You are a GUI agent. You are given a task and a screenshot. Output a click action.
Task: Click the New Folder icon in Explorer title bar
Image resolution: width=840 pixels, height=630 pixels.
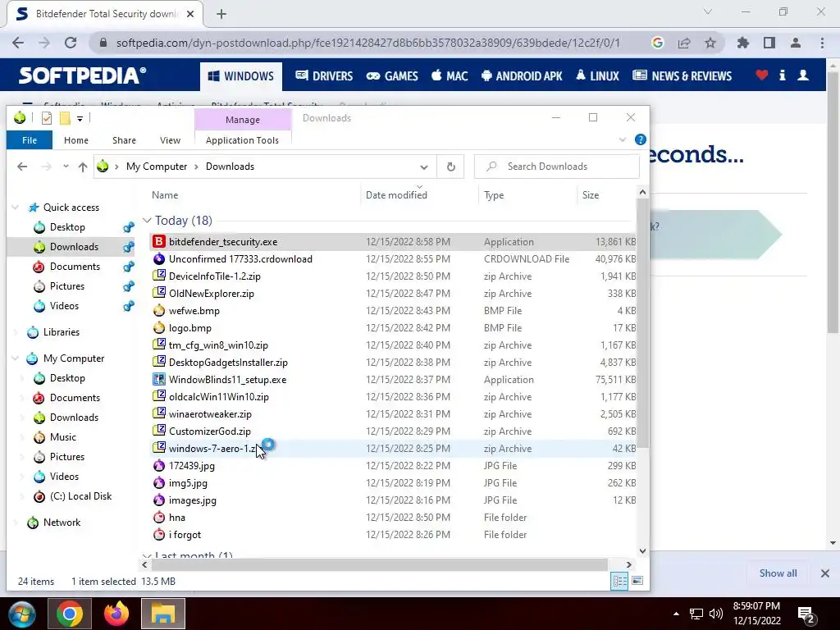[65, 118]
